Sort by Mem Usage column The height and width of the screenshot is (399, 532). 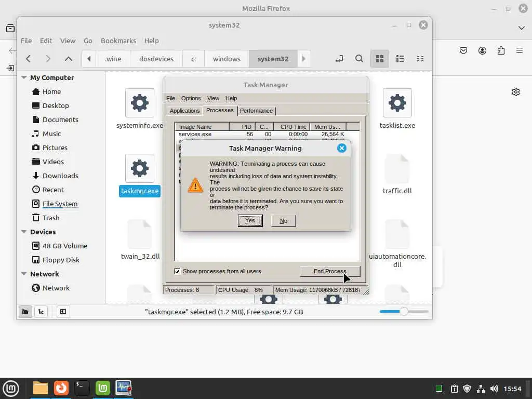click(x=328, y=127)
